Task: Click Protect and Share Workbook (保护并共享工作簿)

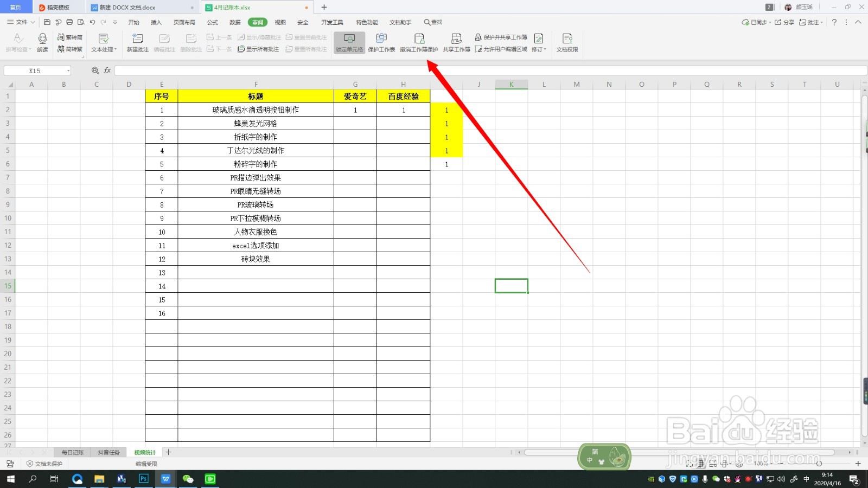Action: (501, 37)
